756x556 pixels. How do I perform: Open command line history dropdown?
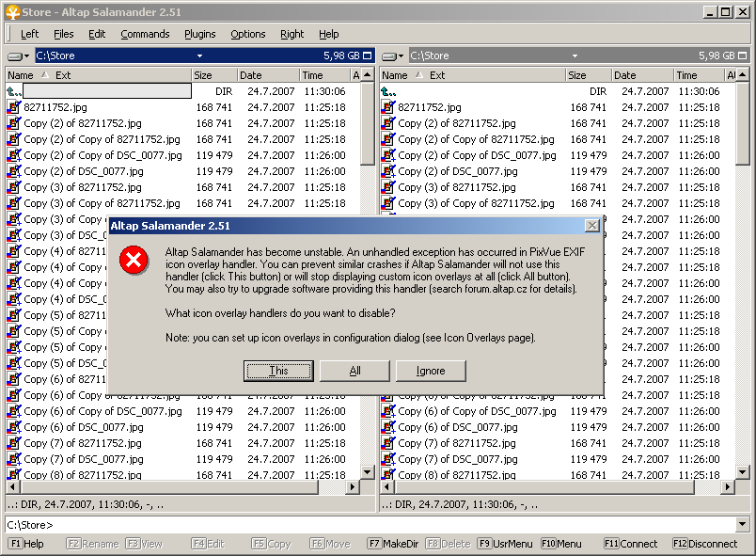click(743, 525)
